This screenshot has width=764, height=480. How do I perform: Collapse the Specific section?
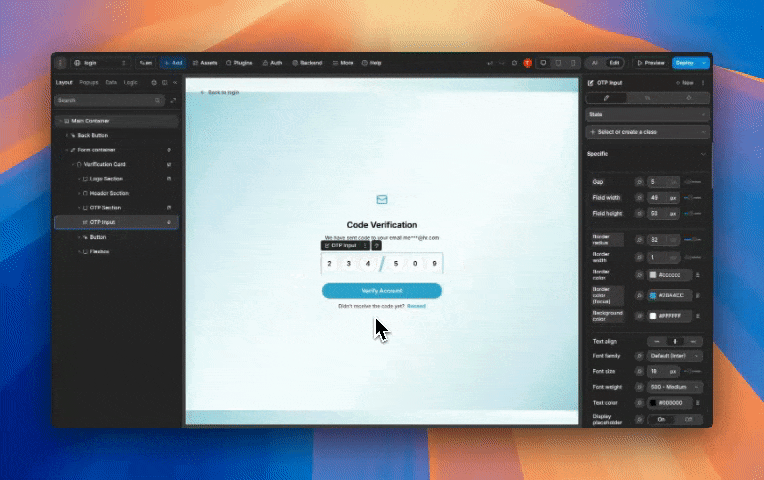tap(703, 154)
